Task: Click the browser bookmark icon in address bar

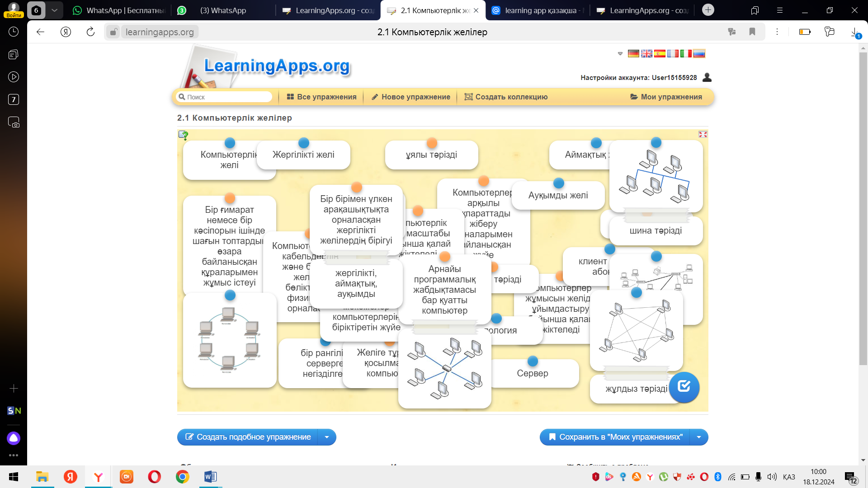Action: 752,32
